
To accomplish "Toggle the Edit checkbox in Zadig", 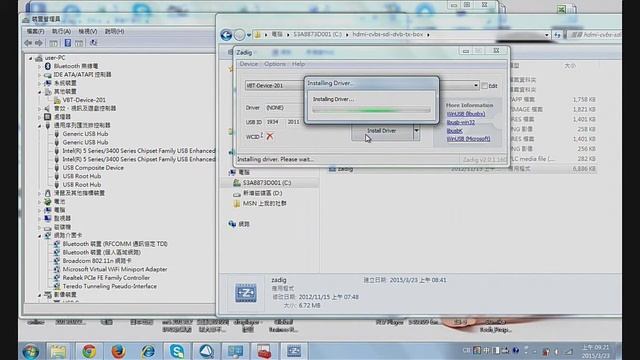I will click(x=484, y=86).
